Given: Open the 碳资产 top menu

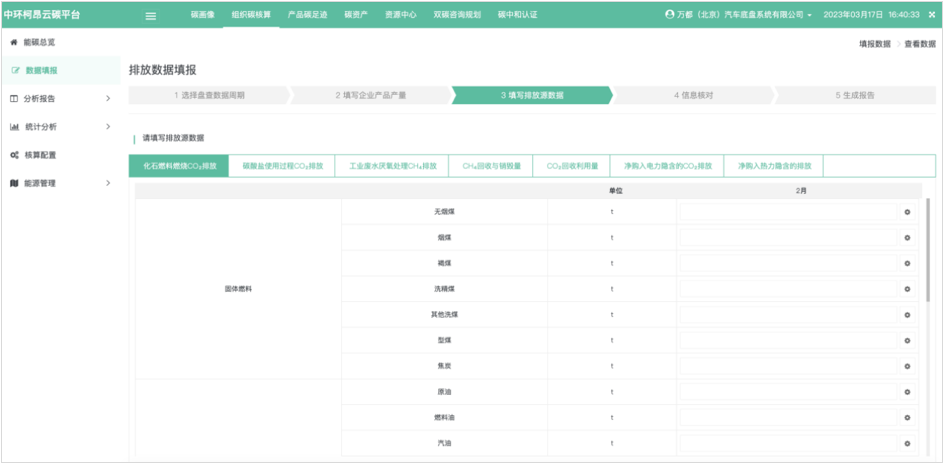Looking at the screenshot, I should click(356, 15).
